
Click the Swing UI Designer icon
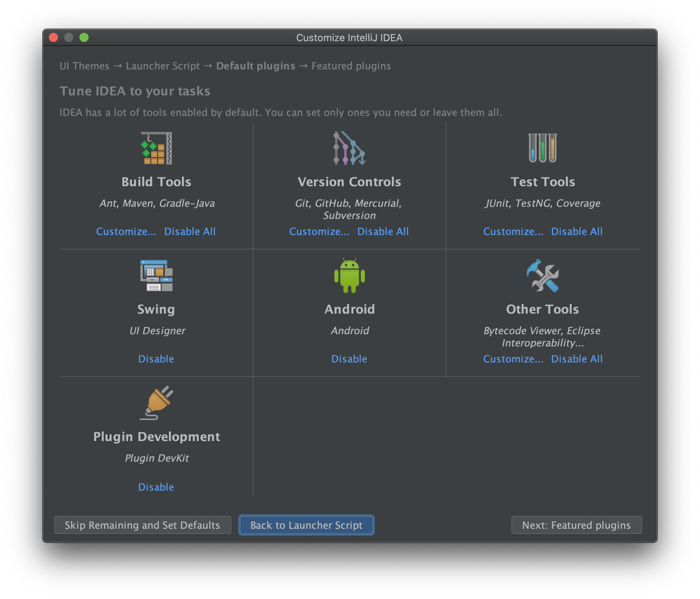coord(156,275)
